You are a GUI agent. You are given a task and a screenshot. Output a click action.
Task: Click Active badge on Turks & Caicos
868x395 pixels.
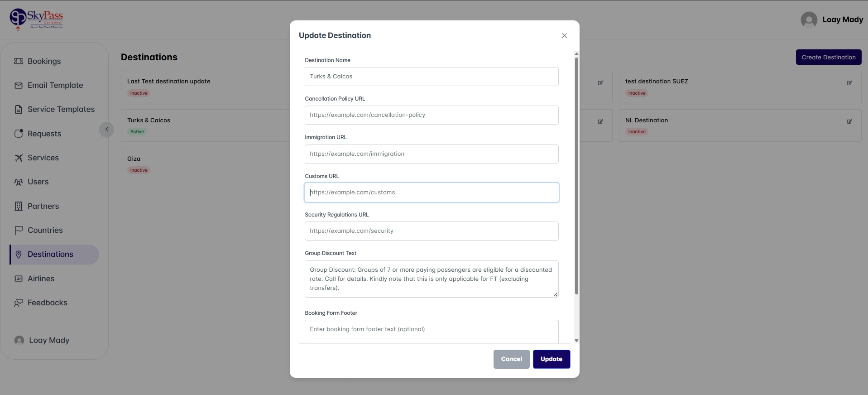(137, 132)
